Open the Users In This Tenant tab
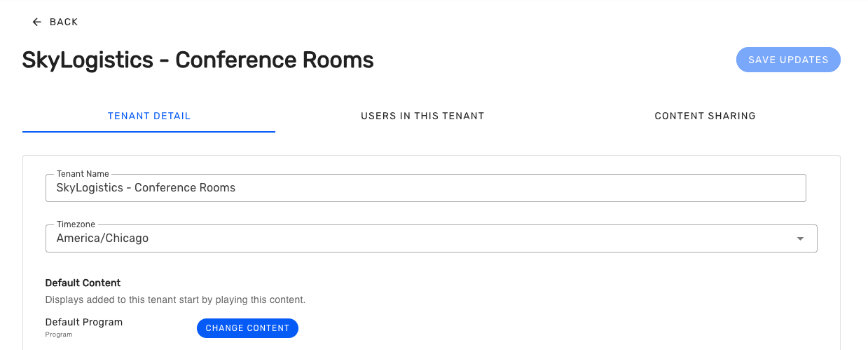The image size is (868, 350). (x=422, y=116)
